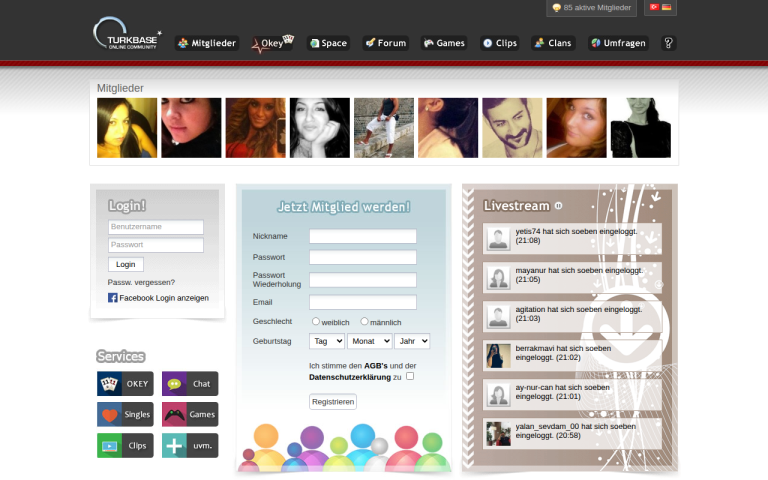Open the AGB's terms link
The image size is (768, 480).
tap(376, 366)
